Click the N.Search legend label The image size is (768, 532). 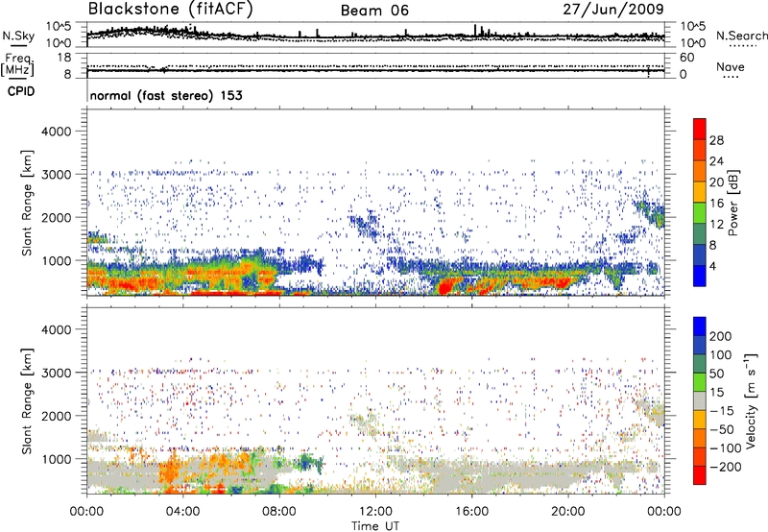(741, 36)
